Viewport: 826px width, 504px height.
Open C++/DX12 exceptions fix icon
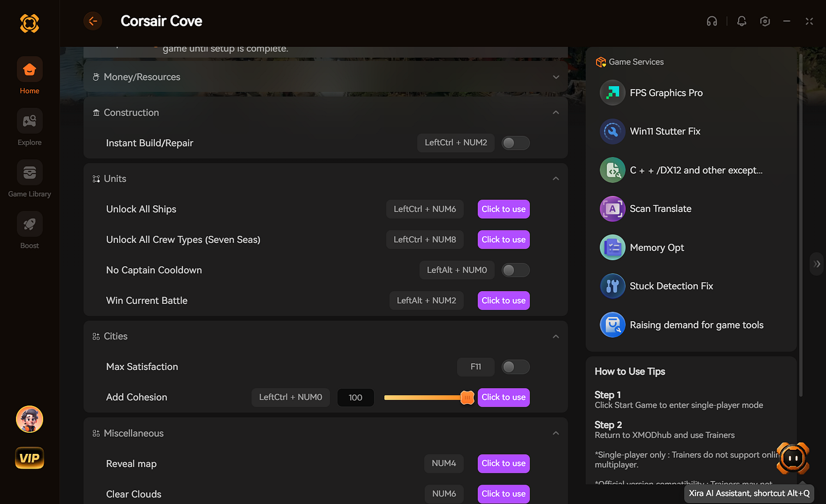(612, 170)
